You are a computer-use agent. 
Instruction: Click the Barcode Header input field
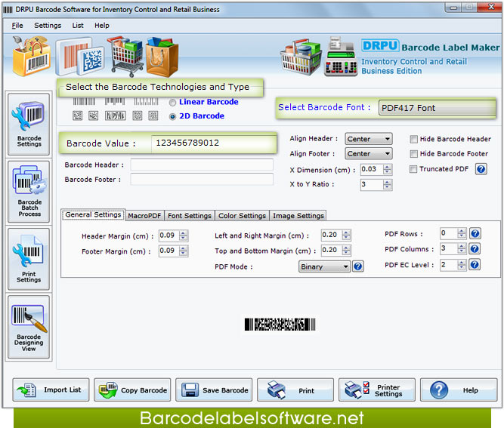pos(202,165)
